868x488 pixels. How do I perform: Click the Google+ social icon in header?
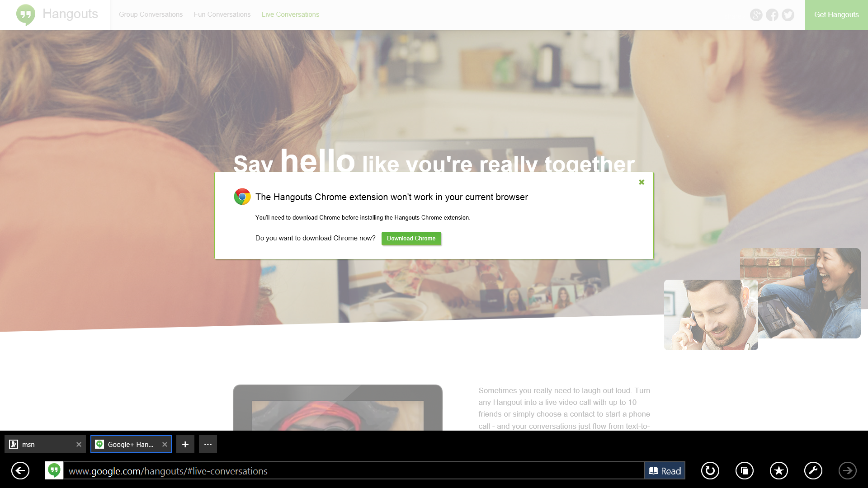[756, 14]
